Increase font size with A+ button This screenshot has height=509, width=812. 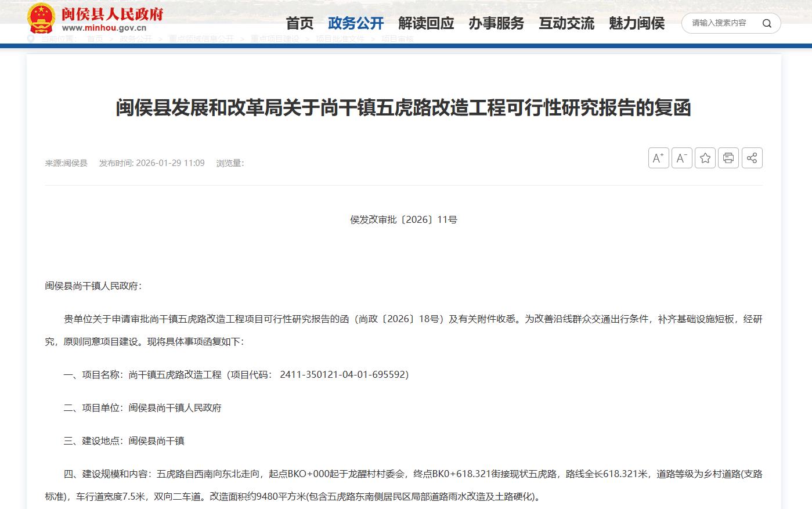[658, 158]
